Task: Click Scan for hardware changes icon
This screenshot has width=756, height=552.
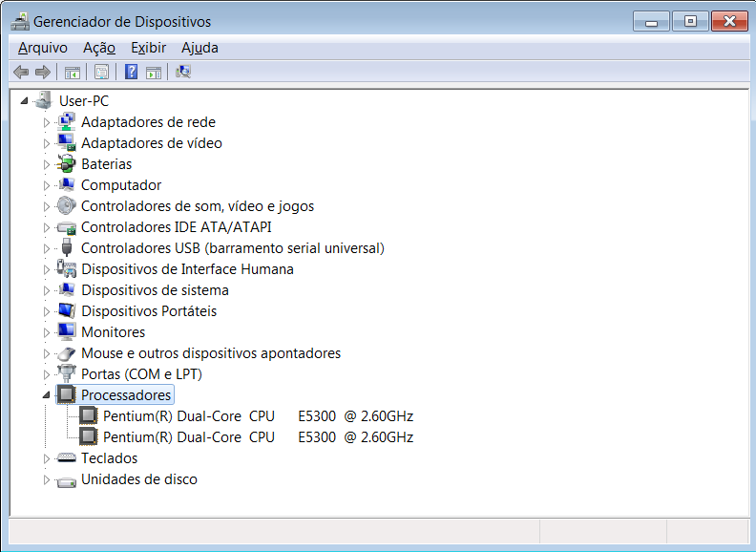Action: (183, 73)
